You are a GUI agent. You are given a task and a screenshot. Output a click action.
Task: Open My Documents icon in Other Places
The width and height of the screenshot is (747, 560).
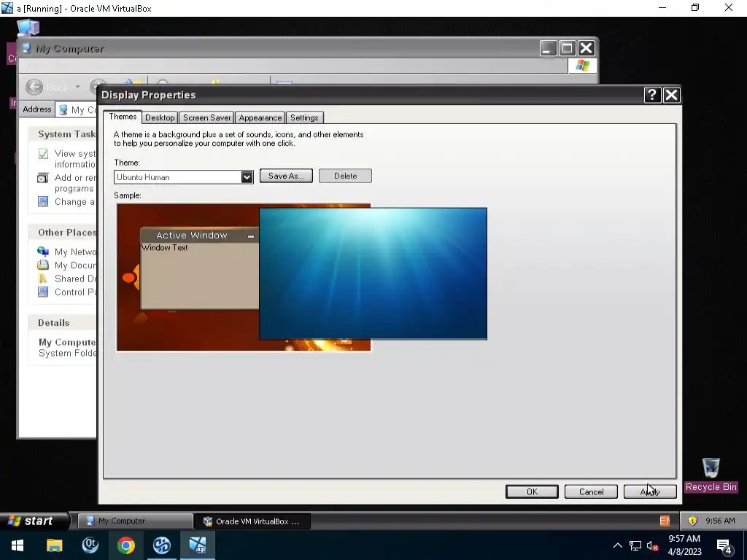pos(43,265)
